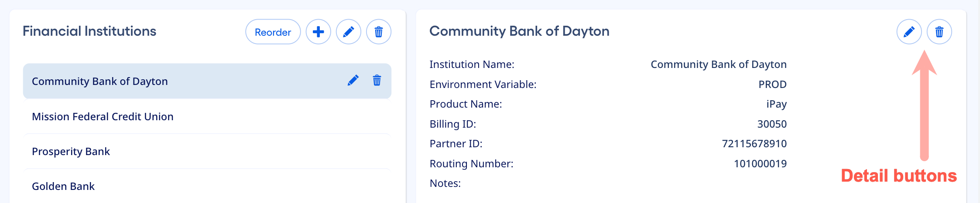Screen dimensions: 980x203
Task: Click the Environment Variable value PROD
Action: point(772,85)
